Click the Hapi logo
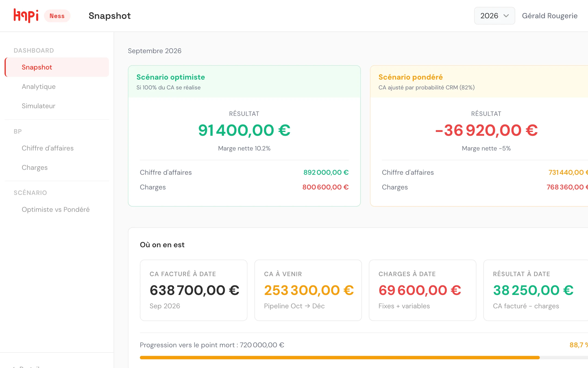 (x=26, y=16)
